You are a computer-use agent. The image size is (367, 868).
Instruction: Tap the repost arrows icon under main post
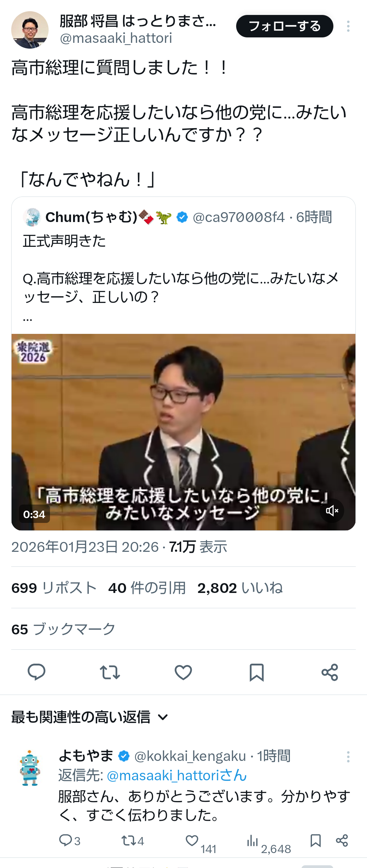coord(110,672)
